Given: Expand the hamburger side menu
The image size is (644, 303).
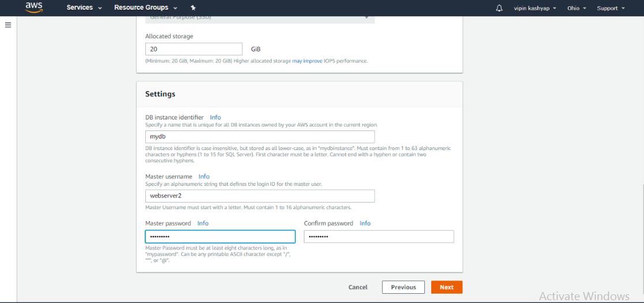Looking at the screenshot, I should (x=8, y=25).
